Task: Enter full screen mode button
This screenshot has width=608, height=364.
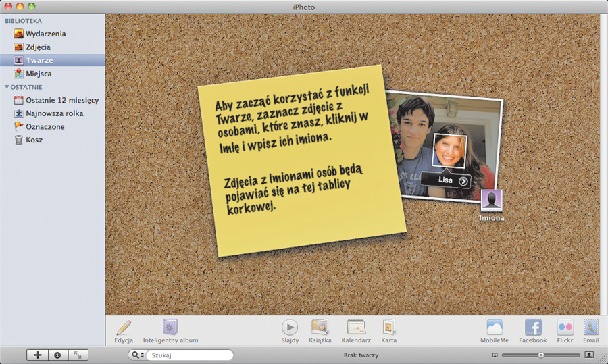Action: click(78, 355)
